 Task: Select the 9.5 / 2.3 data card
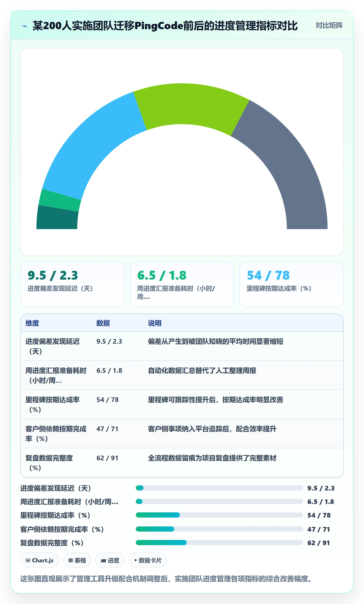pos(73,284)
